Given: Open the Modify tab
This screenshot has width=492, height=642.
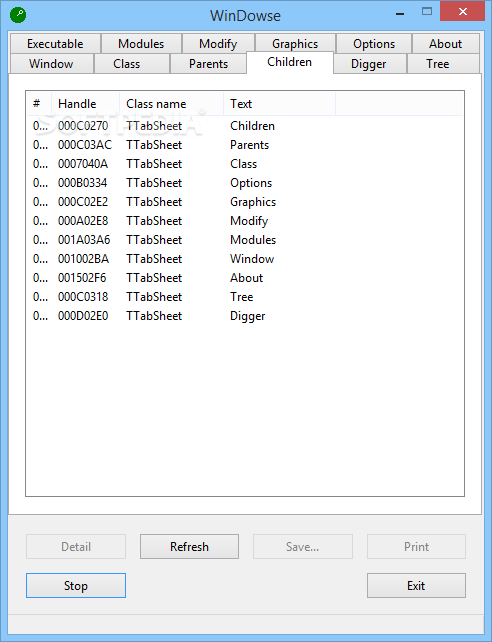Looking at the screenshot, I should tap(218, 43).
